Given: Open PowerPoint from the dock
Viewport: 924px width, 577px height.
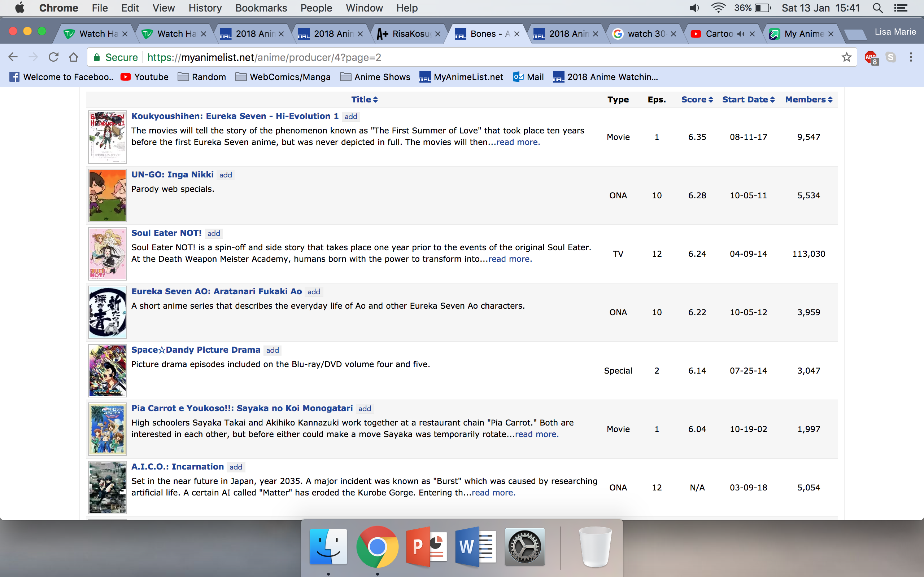Looking at the screenshot, I should 427,547.
